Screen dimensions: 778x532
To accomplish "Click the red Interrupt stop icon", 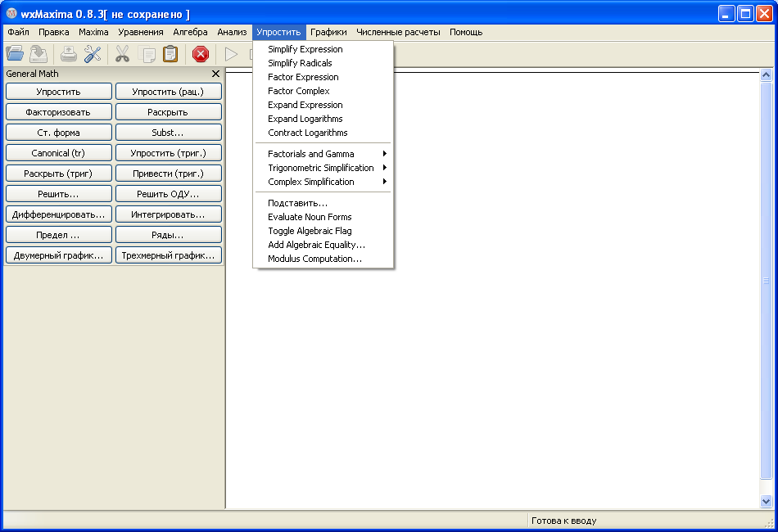I will click(201, 53).
